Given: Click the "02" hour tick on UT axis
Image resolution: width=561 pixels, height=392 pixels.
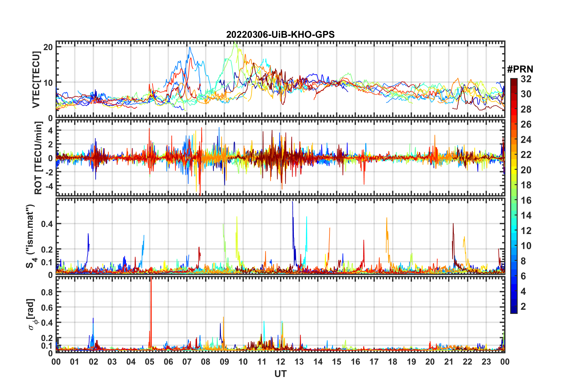Looking at the screenshot, I should click(x=93, y=362).
